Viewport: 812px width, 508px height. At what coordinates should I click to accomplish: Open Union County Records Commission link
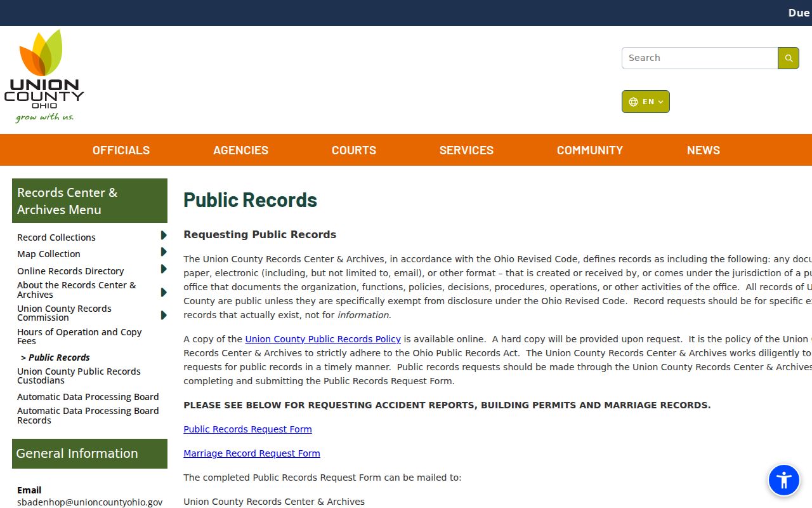click(x=64, y=313)
